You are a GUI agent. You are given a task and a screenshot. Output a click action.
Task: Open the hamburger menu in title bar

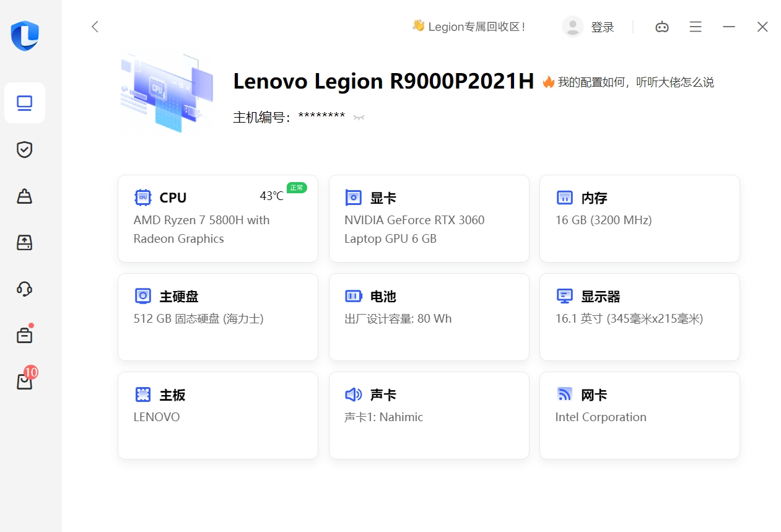696,27
